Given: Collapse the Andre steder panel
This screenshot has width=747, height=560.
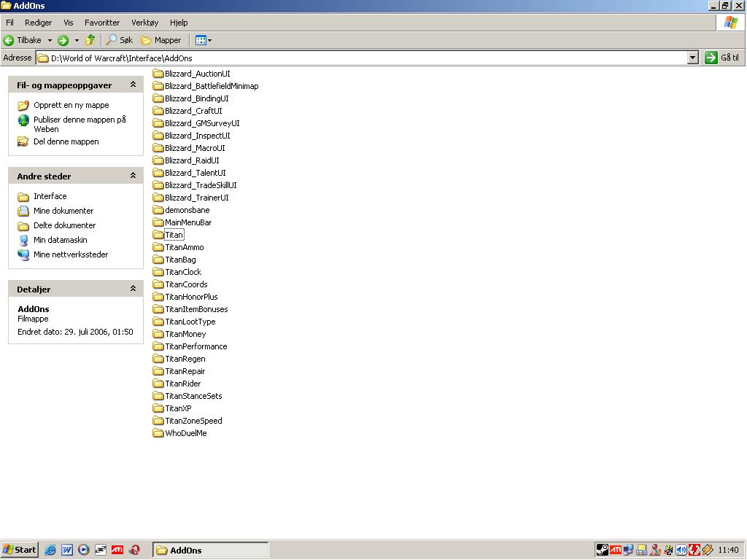Looking at the screenshot, I should (x=133, y=176).
